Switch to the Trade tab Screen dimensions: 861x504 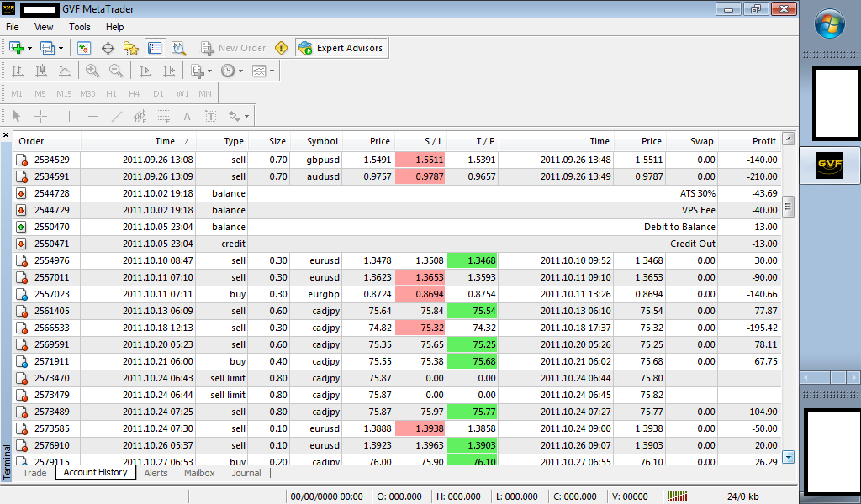point(34,473)
